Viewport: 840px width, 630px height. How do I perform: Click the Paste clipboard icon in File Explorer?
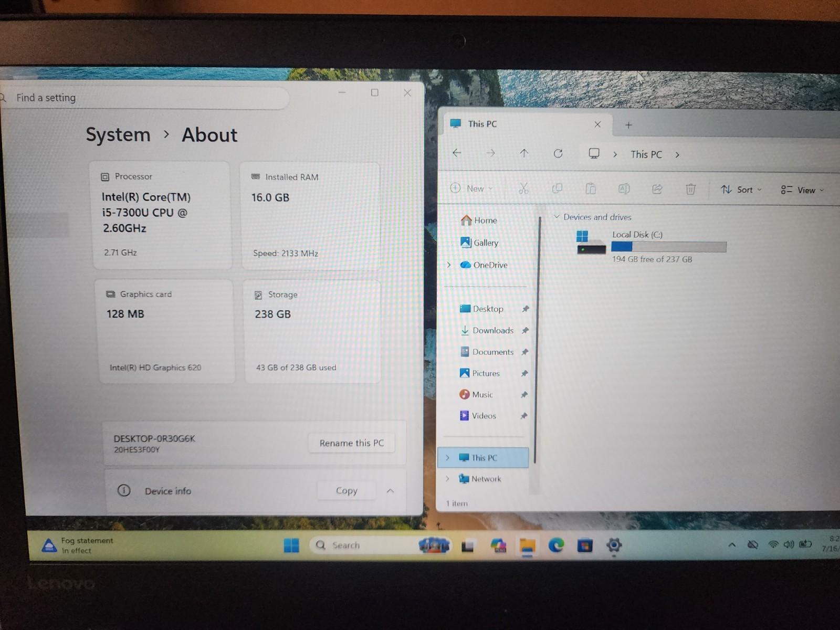(x=591, y=188)
